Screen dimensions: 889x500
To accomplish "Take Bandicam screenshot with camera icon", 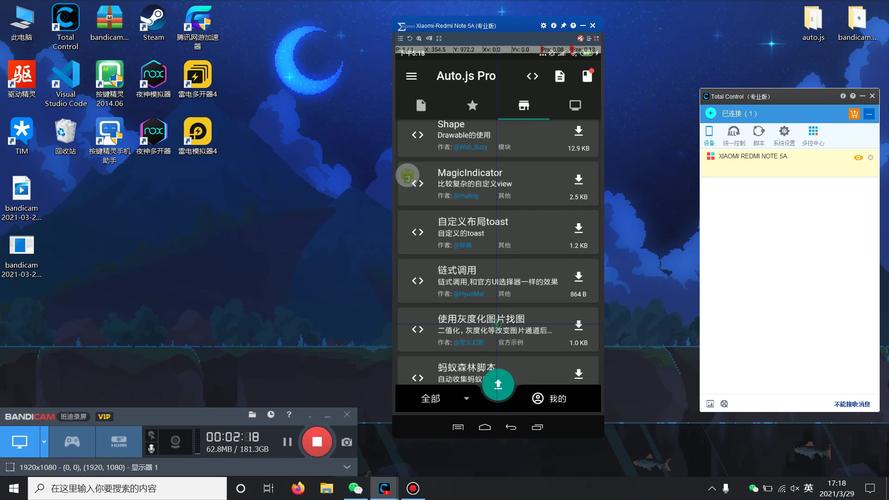I will point(346,442).
